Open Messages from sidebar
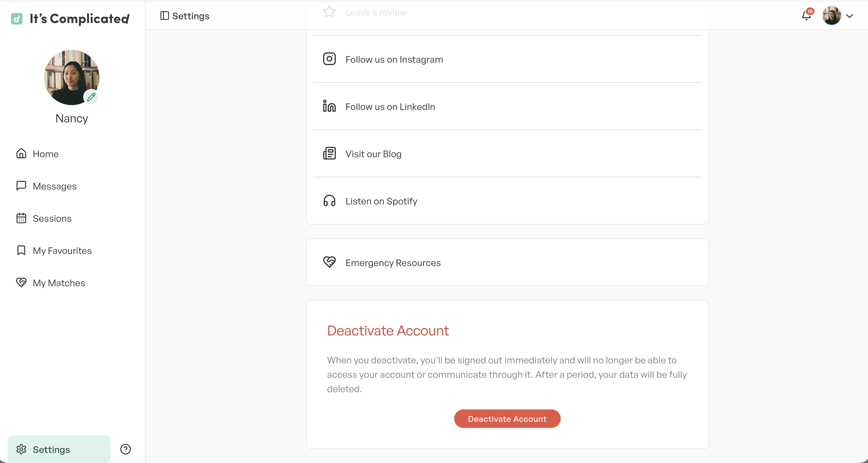This screenshot has height=463, width=868. 55,186
